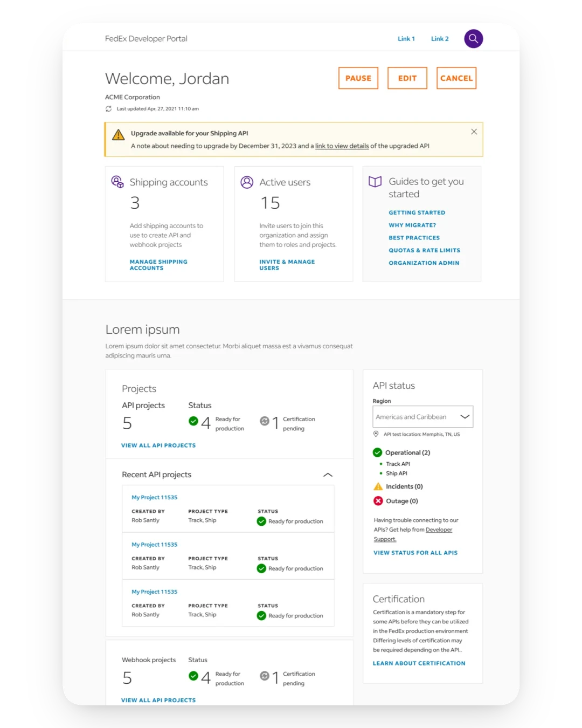Screen dimensions: 582x728
Task: Click View Status For All APIs
Action: pyautogui.click(x=415, y=553)
